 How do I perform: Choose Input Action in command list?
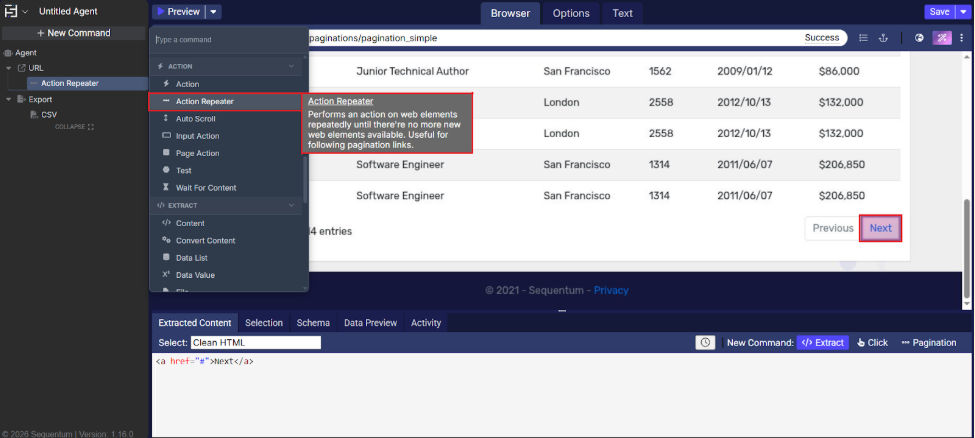tap(197, 136)
